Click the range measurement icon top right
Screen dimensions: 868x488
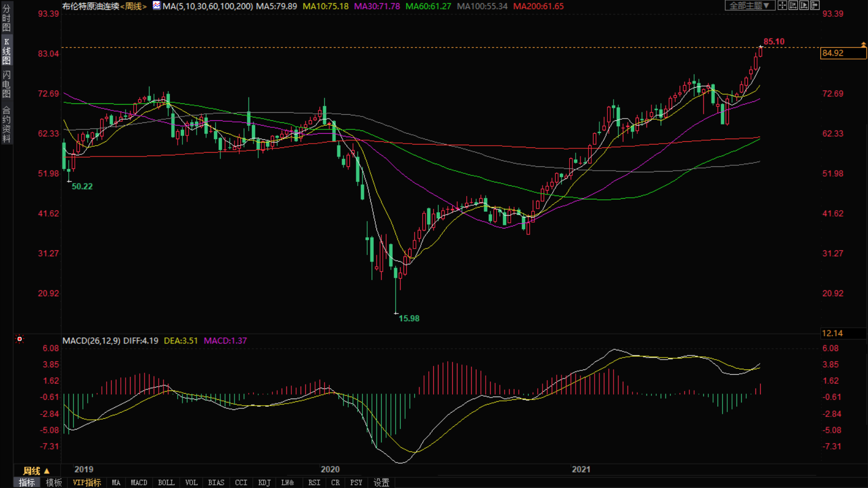[x=793, y=5]
